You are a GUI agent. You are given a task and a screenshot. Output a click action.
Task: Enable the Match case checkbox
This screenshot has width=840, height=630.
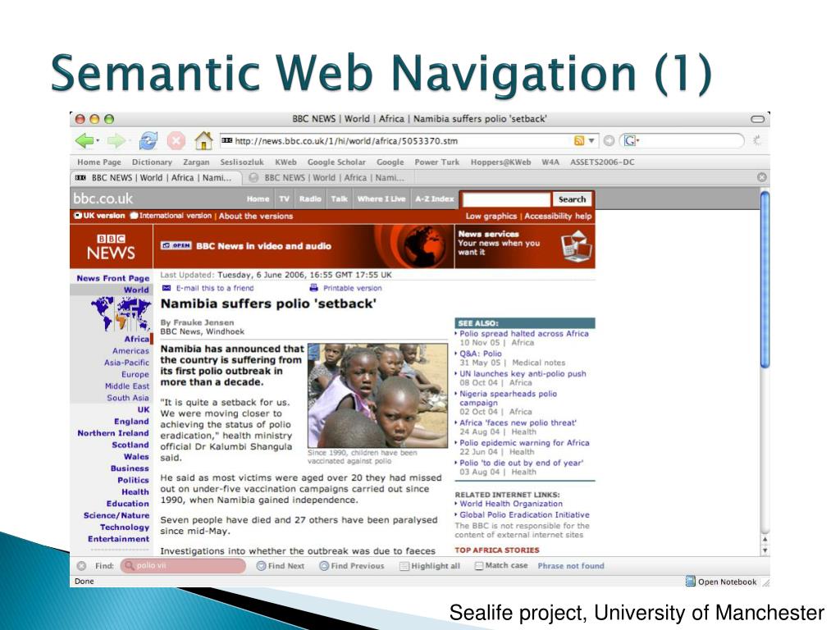478,566
